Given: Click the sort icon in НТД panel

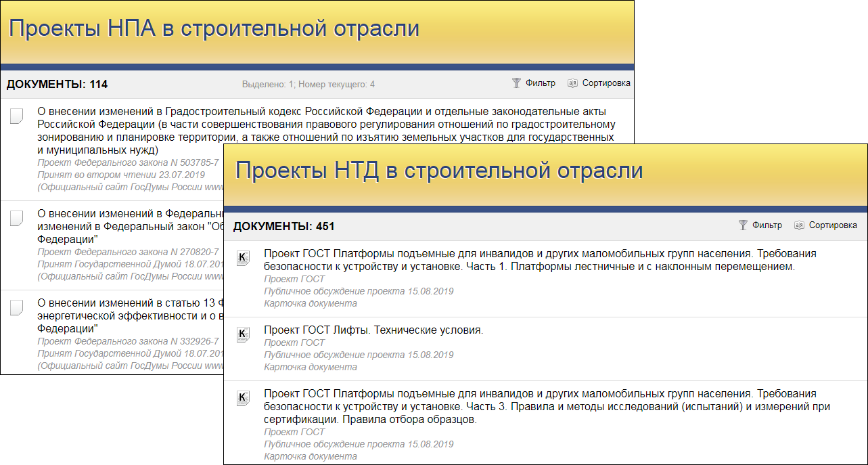Looking at the screenshot, I should [799, 225].
